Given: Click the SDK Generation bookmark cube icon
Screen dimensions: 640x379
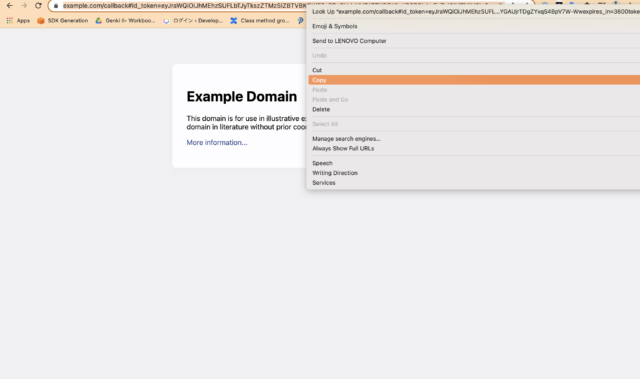Looking at the screenshot, I should point(41,20).
